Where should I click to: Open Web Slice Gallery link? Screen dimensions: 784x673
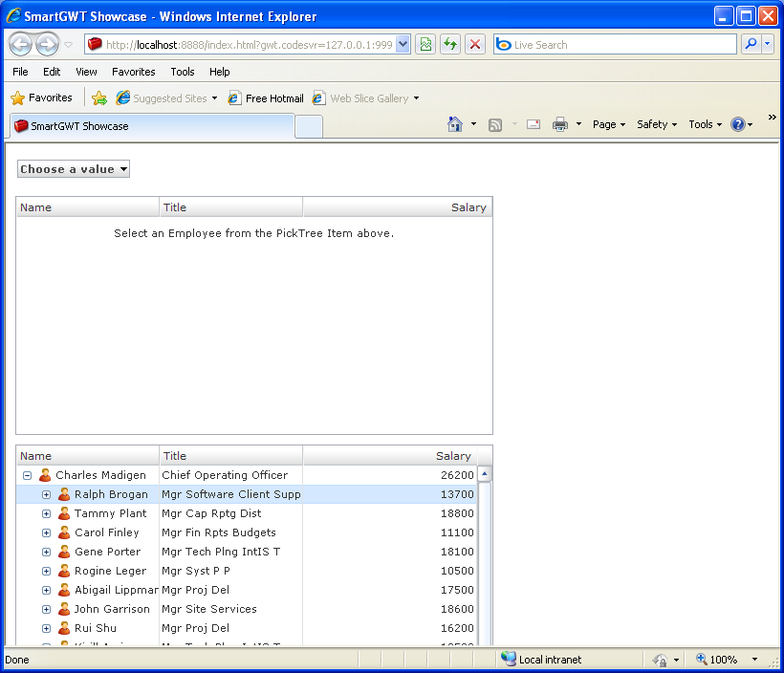[x=366, y=98]
